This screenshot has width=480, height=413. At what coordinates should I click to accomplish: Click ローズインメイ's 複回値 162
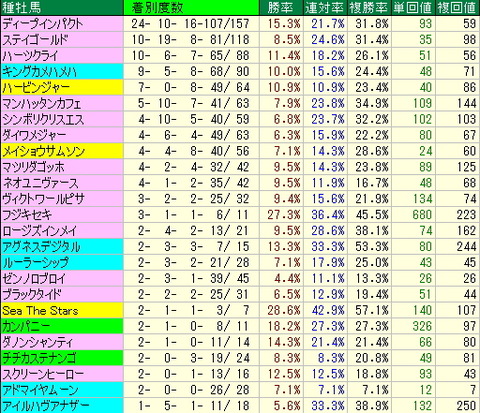[x=466, y=231]
